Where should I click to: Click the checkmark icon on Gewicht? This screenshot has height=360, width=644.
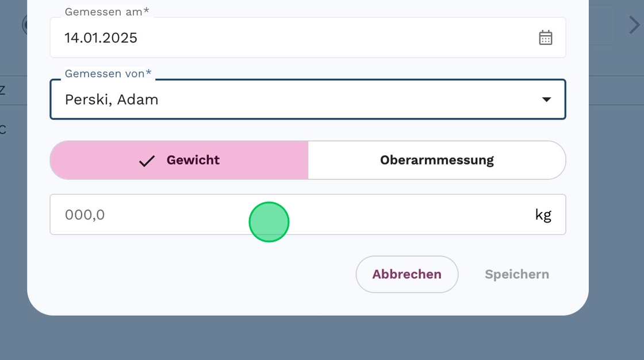(x=147, y=160)
